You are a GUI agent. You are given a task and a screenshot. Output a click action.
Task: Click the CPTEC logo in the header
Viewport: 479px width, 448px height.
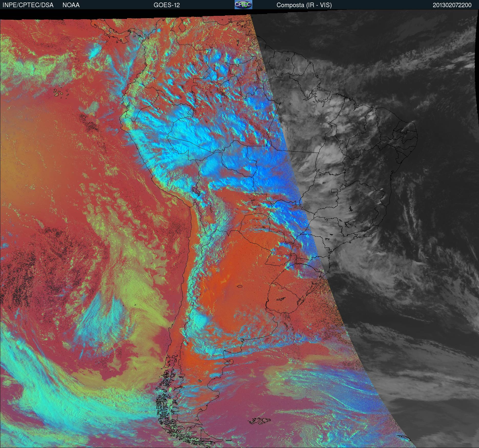(x=243, y=5)
